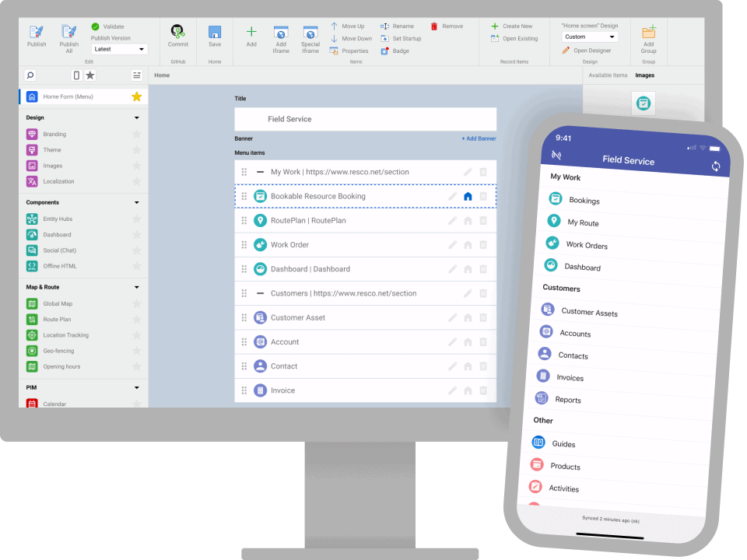The height and width of the screenshot is (560, 747).
Task: Open Social (Chat) component
Action: (x=60, y=250)
